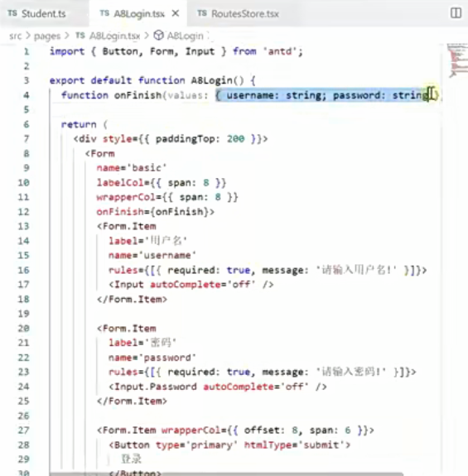The image size is (468, 476).
Task: Click name='password' attribute
Action: [152, 358]
